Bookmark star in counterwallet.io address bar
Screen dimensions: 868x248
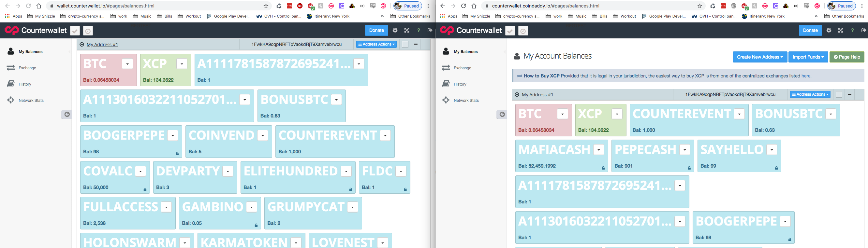click(266, 6)
